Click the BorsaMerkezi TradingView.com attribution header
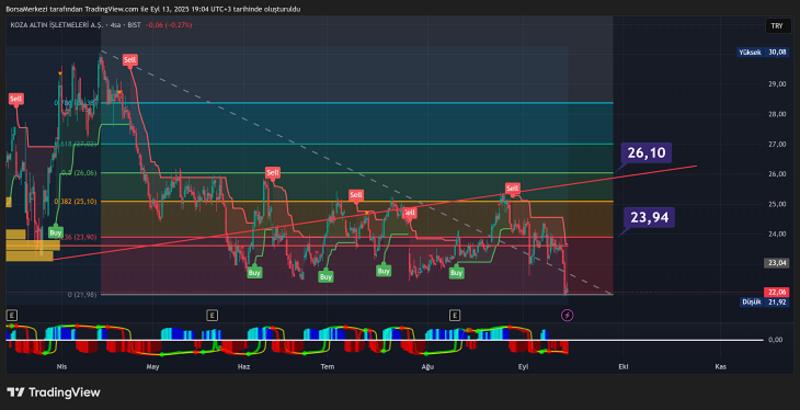Image resolution: width=800 pixels, height=410 pixels. tap(154, 9)
